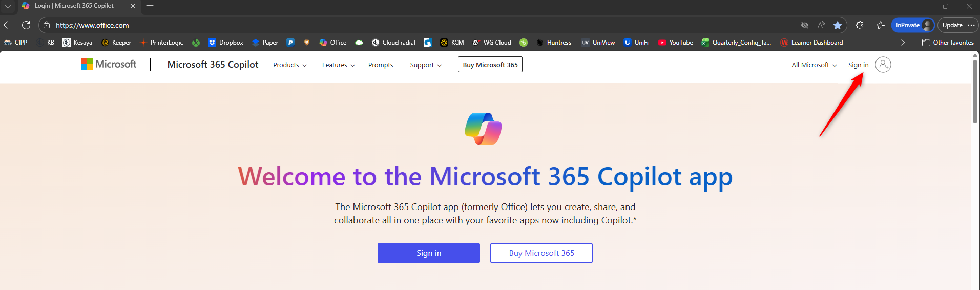This screenshot has width=980, height=290.
Task: Open the All Microsoft dropdown
Action: click(x=814, y=65)
